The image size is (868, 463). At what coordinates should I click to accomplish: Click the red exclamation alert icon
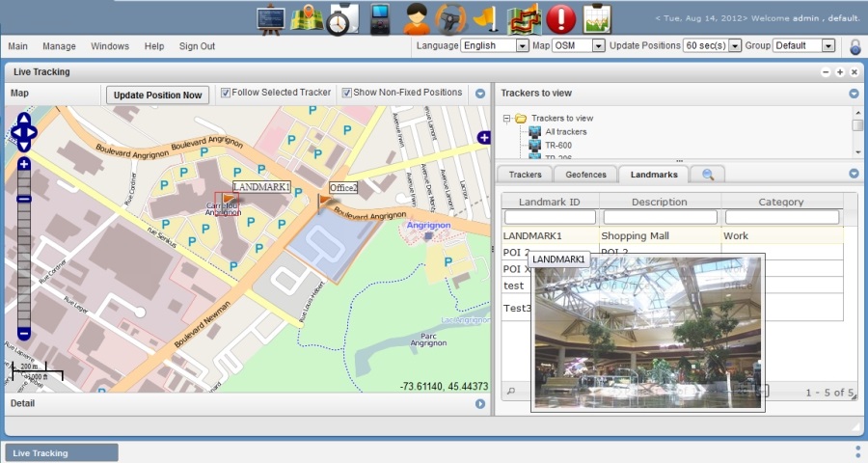(560, 18)
